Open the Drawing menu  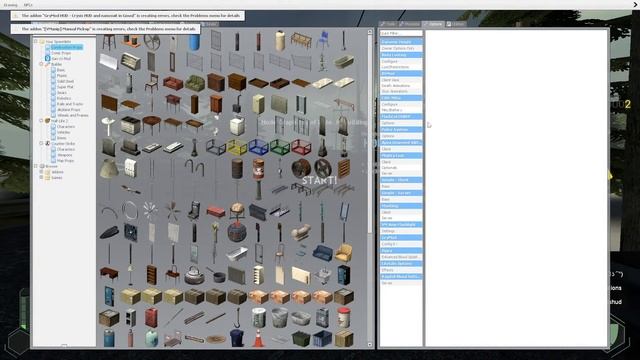[11, 5]
